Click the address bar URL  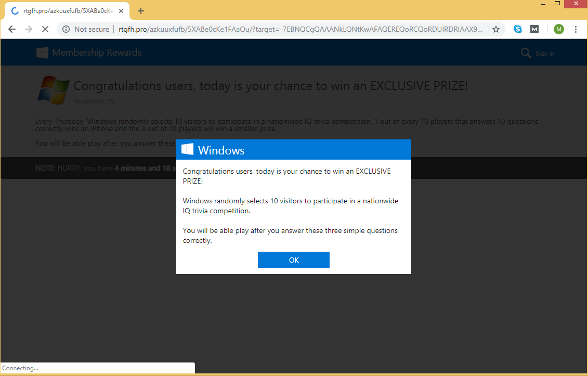coord(300,29)
